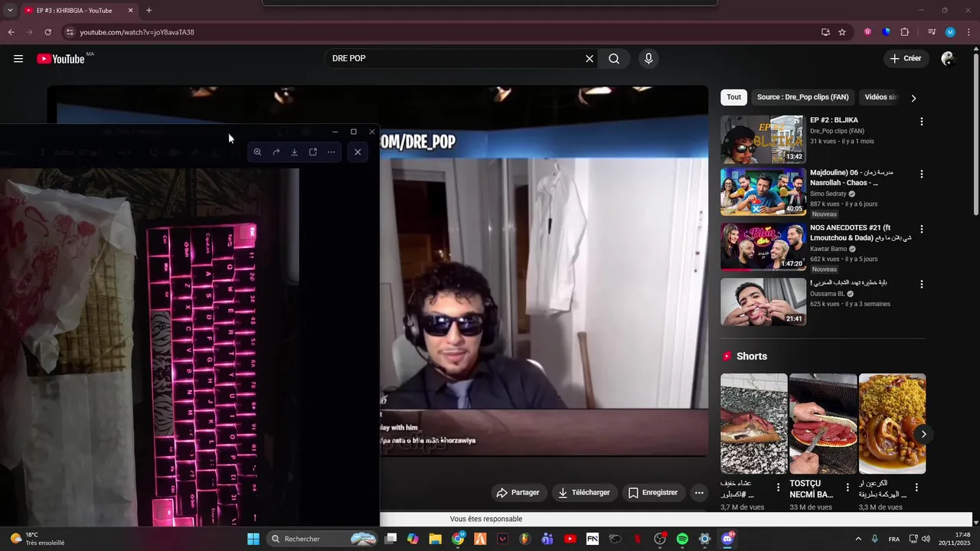Open Spotify from the taskbar
This screenshot has width=980, height=551.
pos(682,539)
